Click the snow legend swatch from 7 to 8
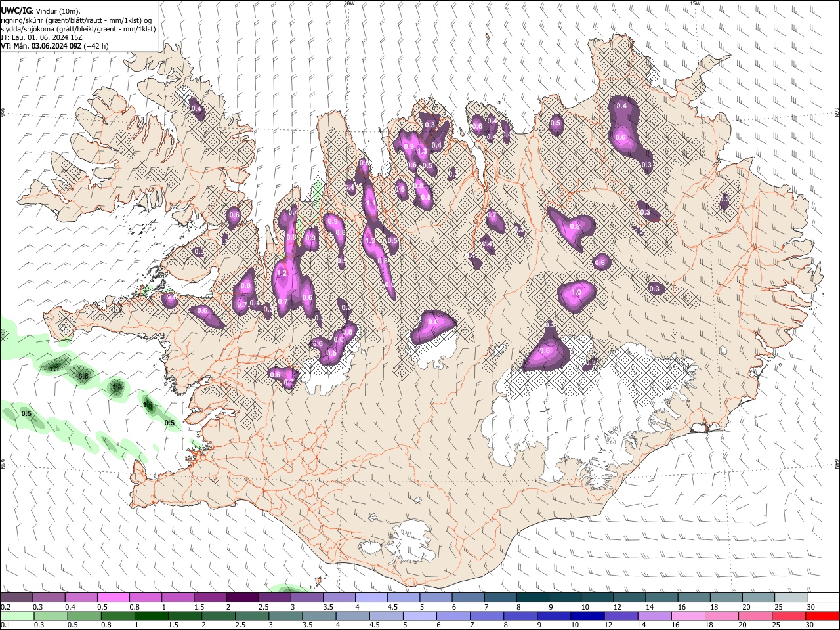This screenshot has height=630, width=840. click(500, 598)
